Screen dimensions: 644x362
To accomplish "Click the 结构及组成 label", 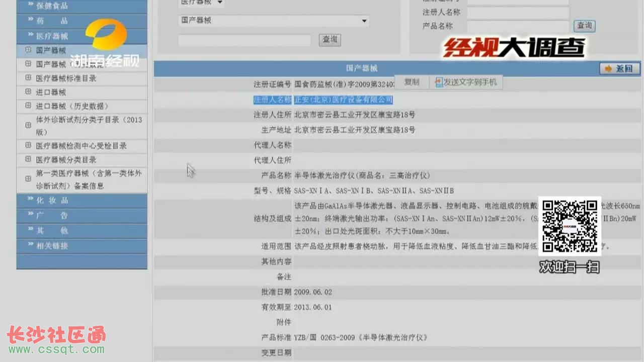I will tap(273, 219).
